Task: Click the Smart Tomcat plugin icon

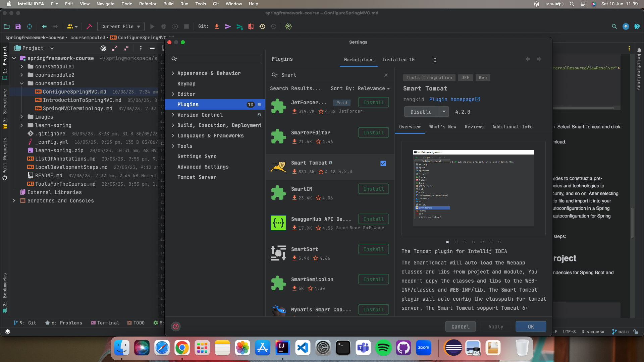Action: [x=278, y=167]
